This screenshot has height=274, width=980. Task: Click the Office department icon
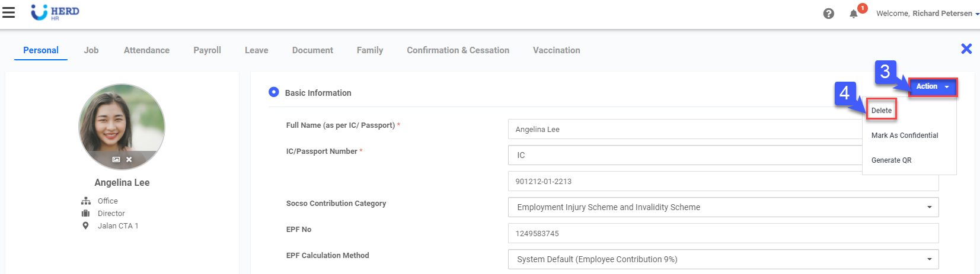point(86,201)
